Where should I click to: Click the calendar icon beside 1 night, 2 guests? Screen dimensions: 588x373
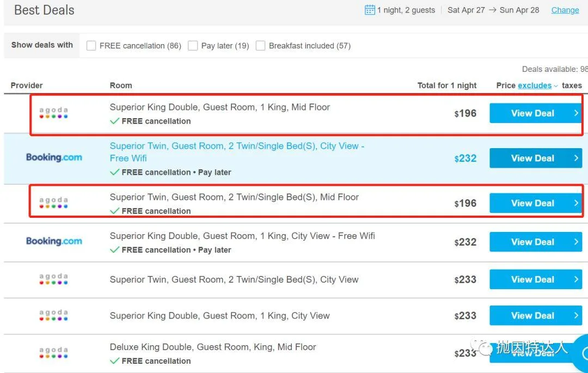tap(370, 10)
